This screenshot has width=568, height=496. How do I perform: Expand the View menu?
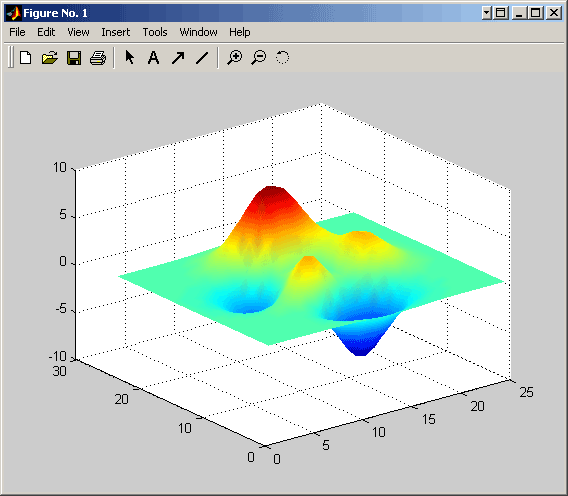click(78, 32)
